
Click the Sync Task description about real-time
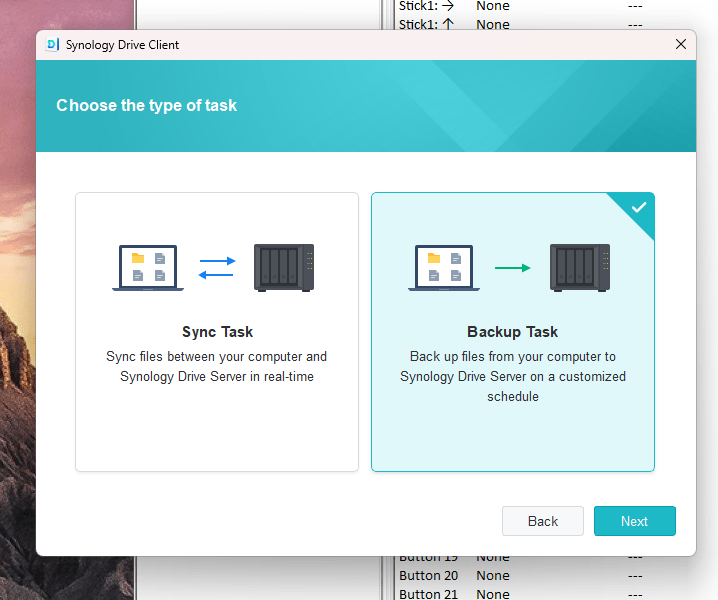pos(217,366)
